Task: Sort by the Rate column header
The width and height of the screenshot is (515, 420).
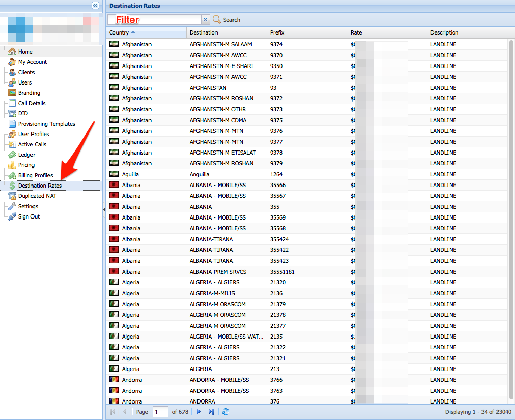Action: (x=387, y=32)
